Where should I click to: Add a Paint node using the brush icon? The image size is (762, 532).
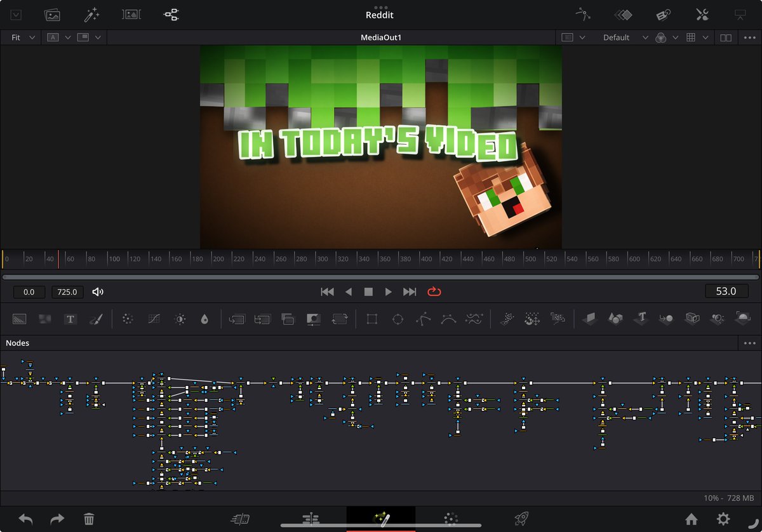pos(96,319)
